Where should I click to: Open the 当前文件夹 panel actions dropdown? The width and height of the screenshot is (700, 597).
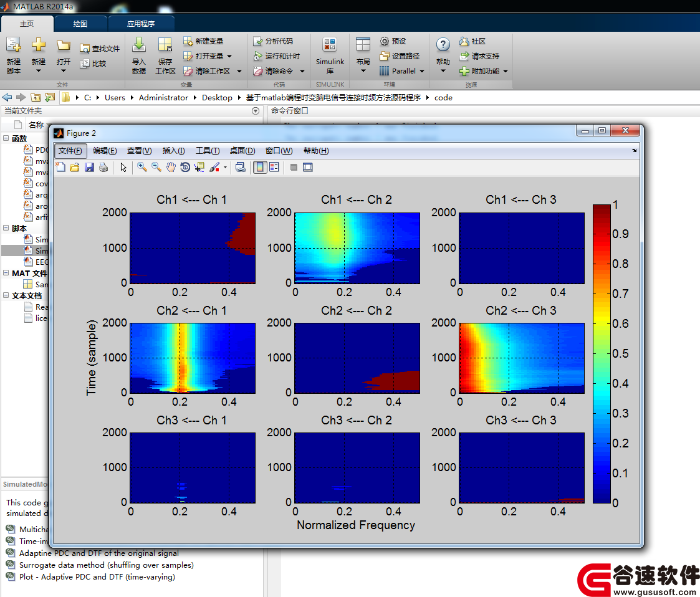click(x=256, y=111)
